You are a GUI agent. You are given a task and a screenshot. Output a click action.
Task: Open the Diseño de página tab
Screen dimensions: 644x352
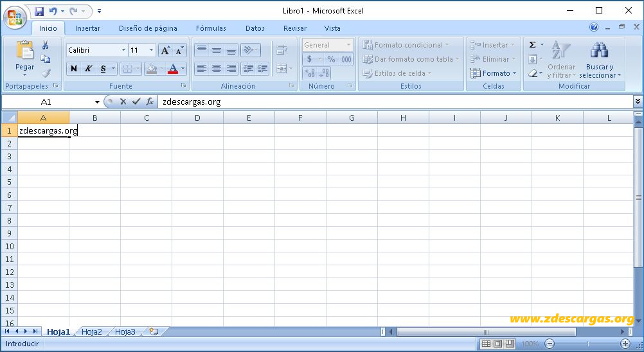coord(148,28)
